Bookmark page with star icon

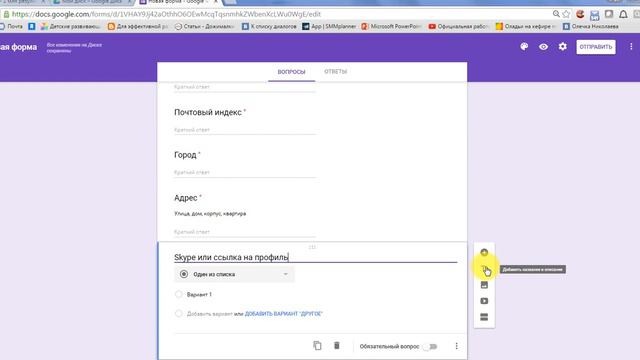pyautogui.click(x=566, y=14)
